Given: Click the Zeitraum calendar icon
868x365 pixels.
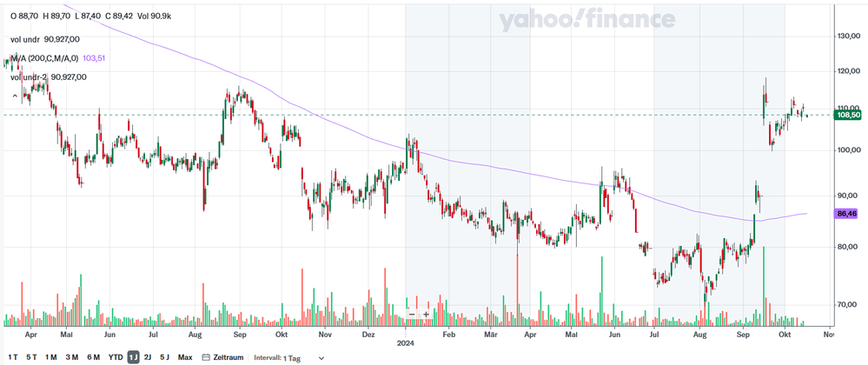Looking at the screenshot, I should [x=205, y=357].
